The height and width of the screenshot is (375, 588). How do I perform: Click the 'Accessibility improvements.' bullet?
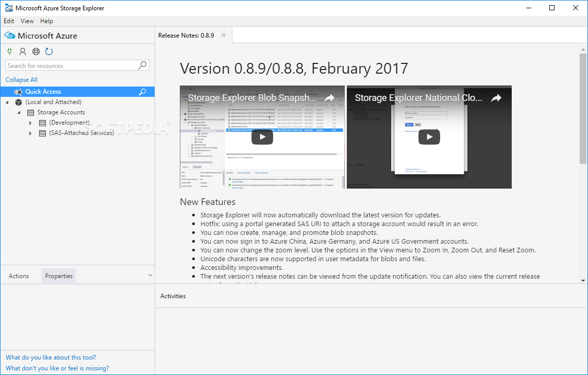[242, 268]
